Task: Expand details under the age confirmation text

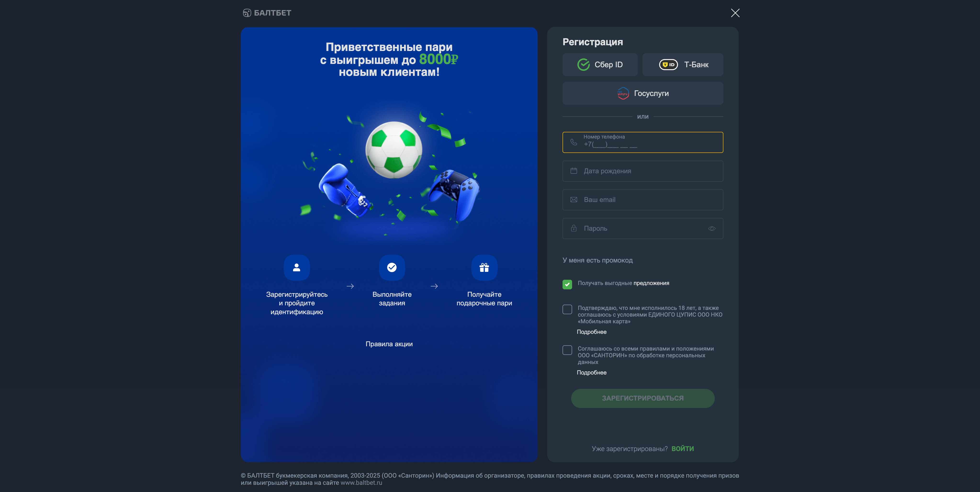Action: 591,332
